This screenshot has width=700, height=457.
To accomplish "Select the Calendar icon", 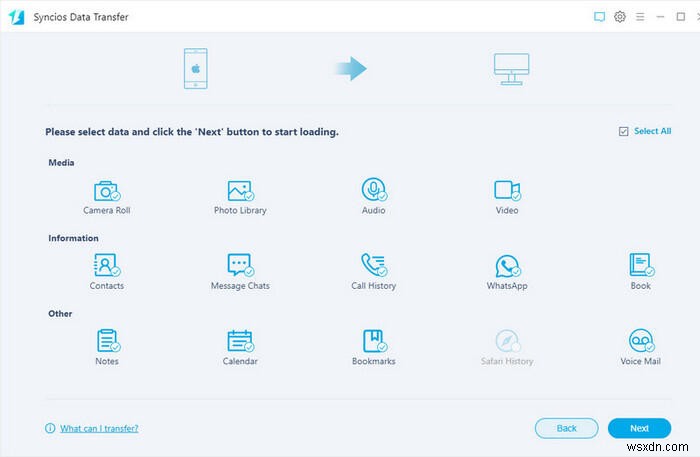I will 240,341.
